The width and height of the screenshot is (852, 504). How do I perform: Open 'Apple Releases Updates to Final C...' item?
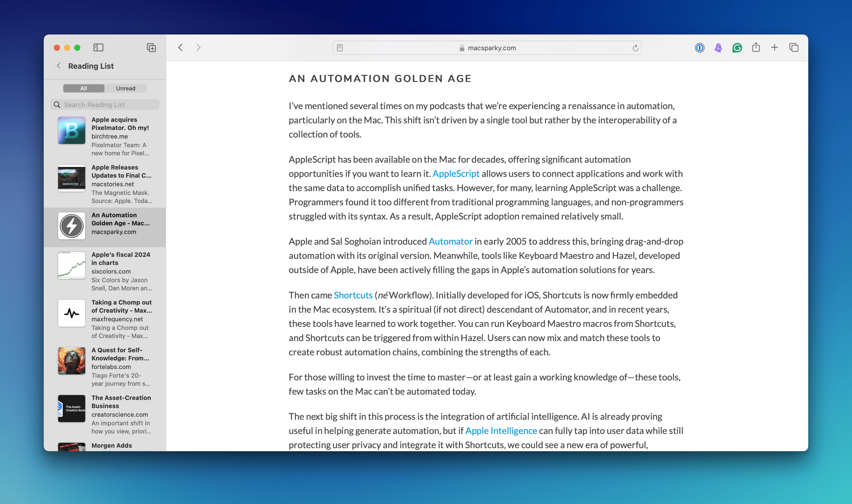[105, 184]
